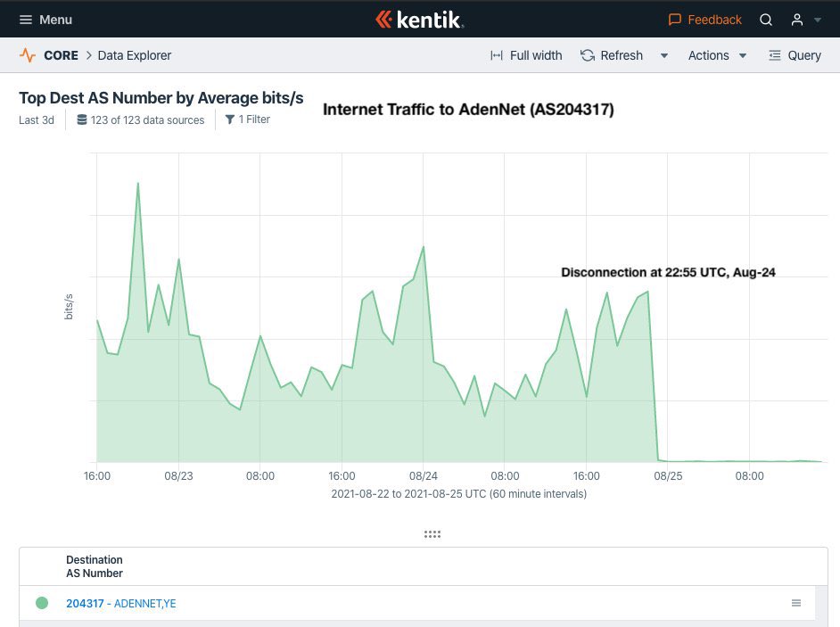Click the 08/24 x-axis label
This screenshot has width=840, height=627.
tap(424, 476)
